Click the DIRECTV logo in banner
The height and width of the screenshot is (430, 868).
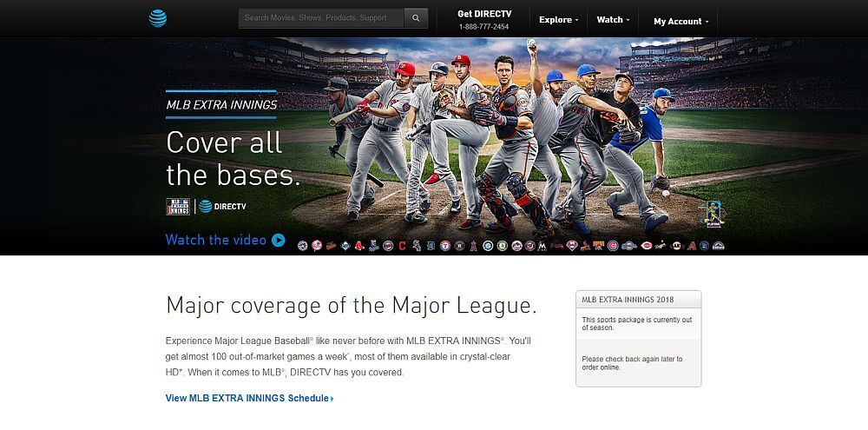222,206
